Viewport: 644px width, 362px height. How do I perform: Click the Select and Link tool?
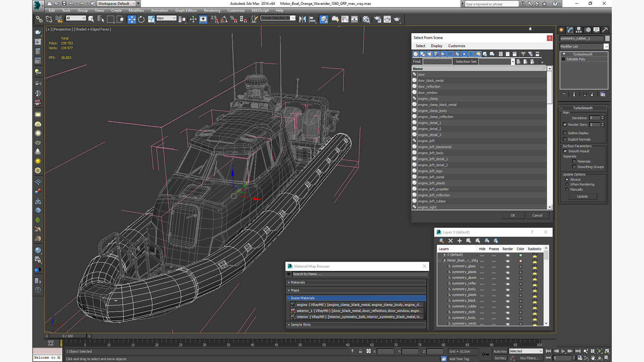(39, 19)
